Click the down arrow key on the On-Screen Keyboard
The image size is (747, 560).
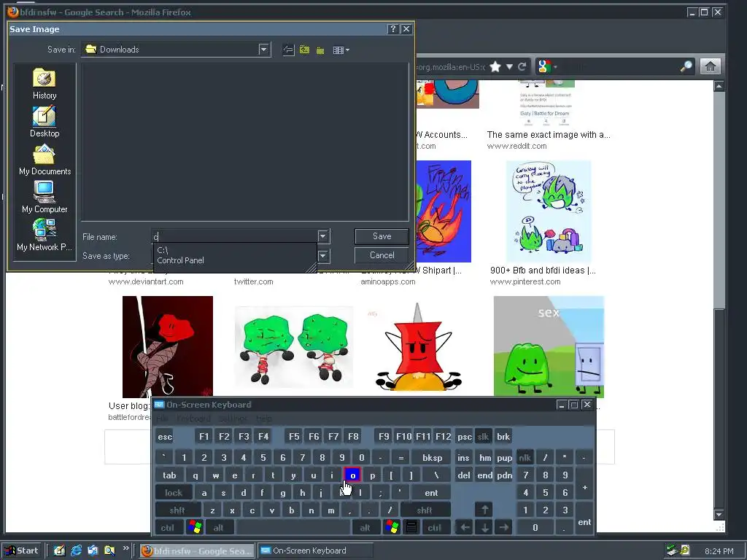coord(484,528)
